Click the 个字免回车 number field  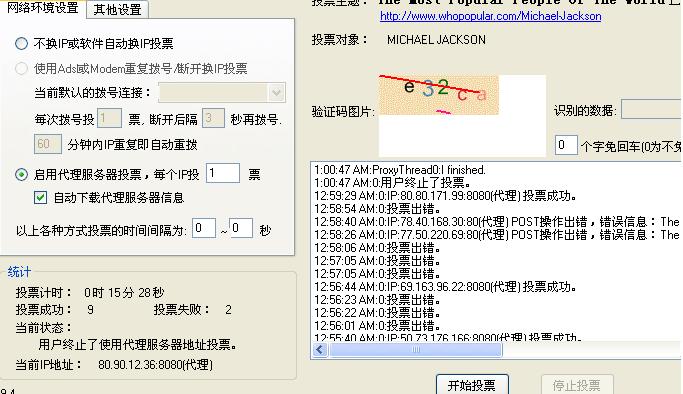click(x=566, y=145)
